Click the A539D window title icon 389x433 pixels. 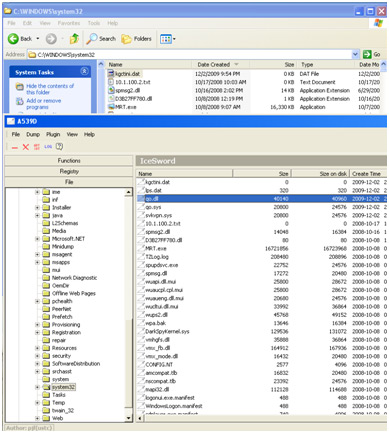click(x=11, y=121)
